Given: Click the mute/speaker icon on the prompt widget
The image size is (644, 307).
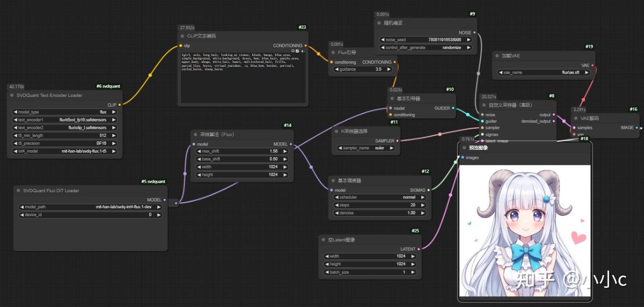Looking at the screenshot, I should pos(303,51).
